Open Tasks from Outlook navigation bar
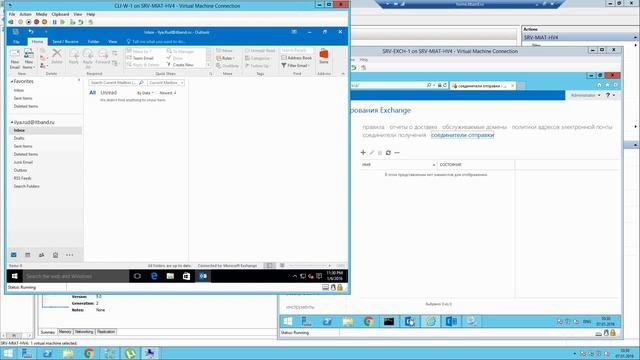Screen dimensions: 640x360 (x=55, y=255)
